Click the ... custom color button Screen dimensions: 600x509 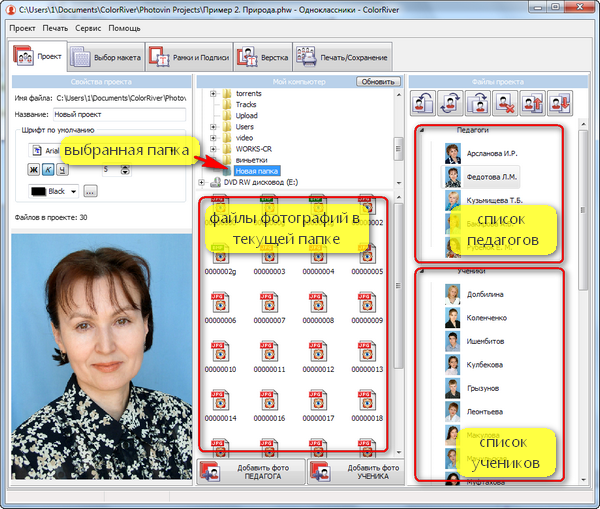click(90, 191)
